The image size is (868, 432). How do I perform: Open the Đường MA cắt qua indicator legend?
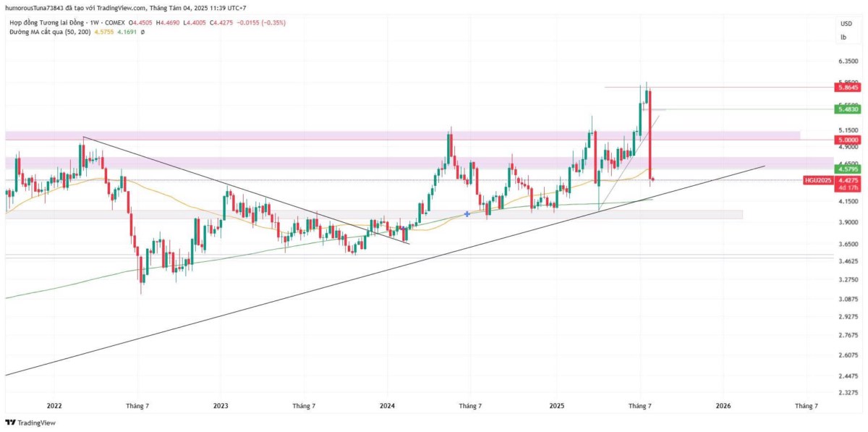coord(49,33)
